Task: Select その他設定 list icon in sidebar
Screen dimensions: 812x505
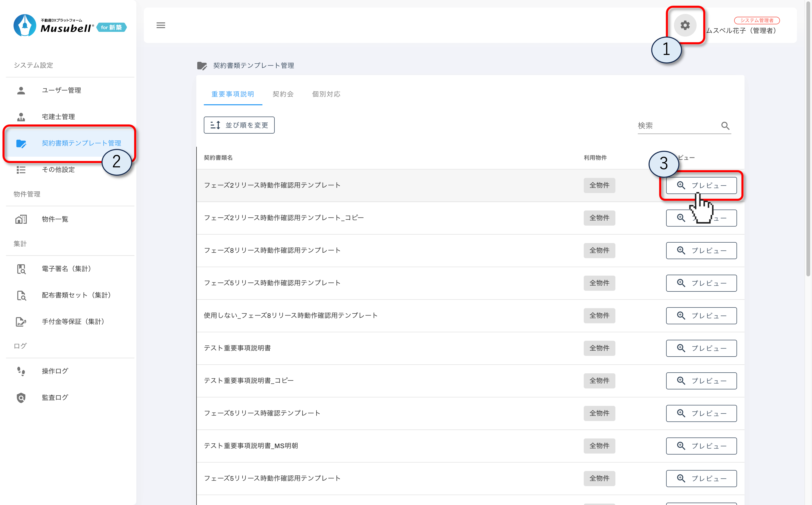Action: click(21, 170)
